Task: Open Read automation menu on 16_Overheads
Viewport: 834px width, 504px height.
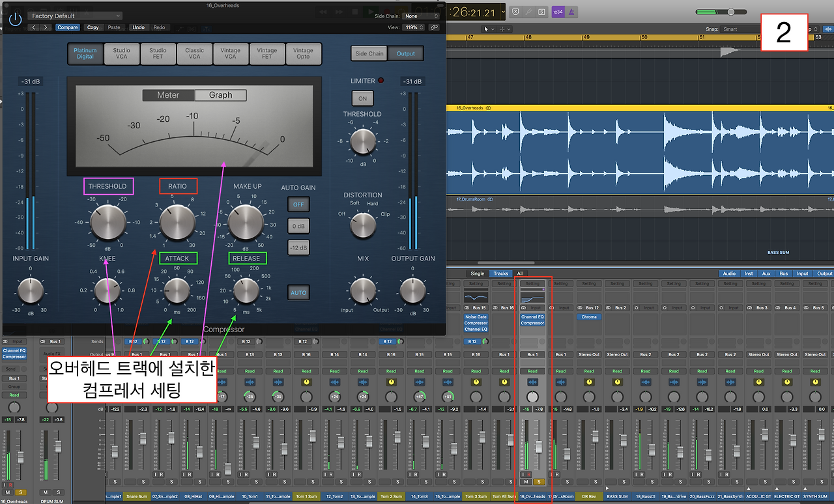Action: [x=532, y=371]
